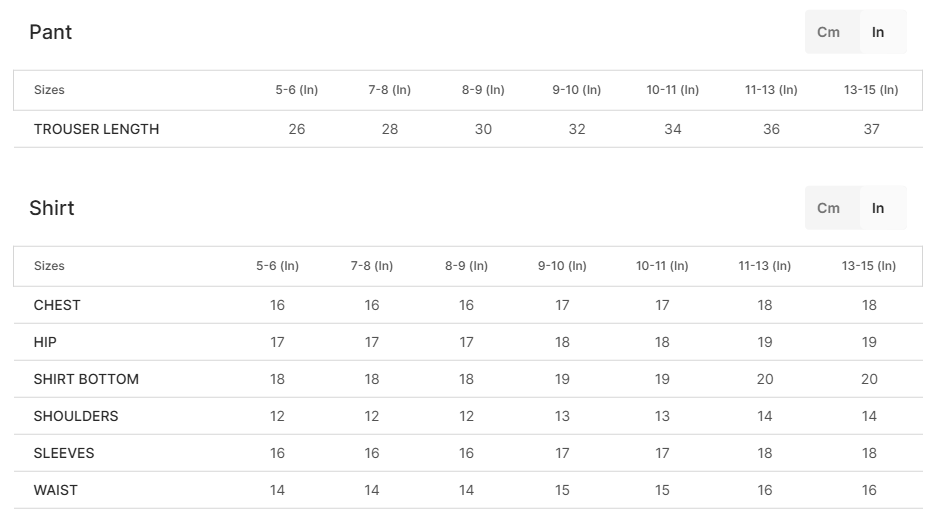Viewport: 932px width, 519px height.
Task: Switch Pant table units to Cm
Action: [x=831, y=32]
